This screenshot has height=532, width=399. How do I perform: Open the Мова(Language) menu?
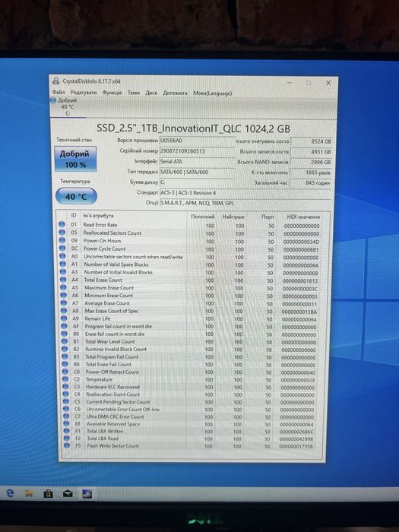tap(212, 93)
